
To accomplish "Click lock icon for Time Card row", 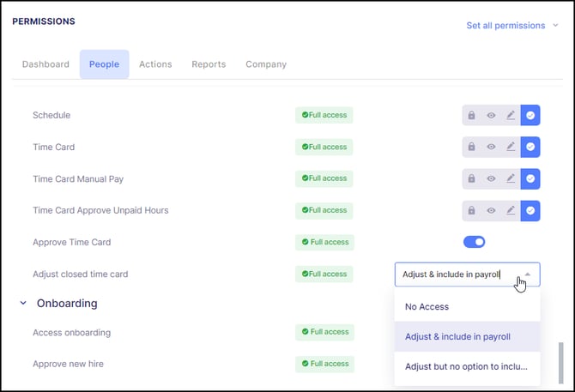I will point(472,147).
